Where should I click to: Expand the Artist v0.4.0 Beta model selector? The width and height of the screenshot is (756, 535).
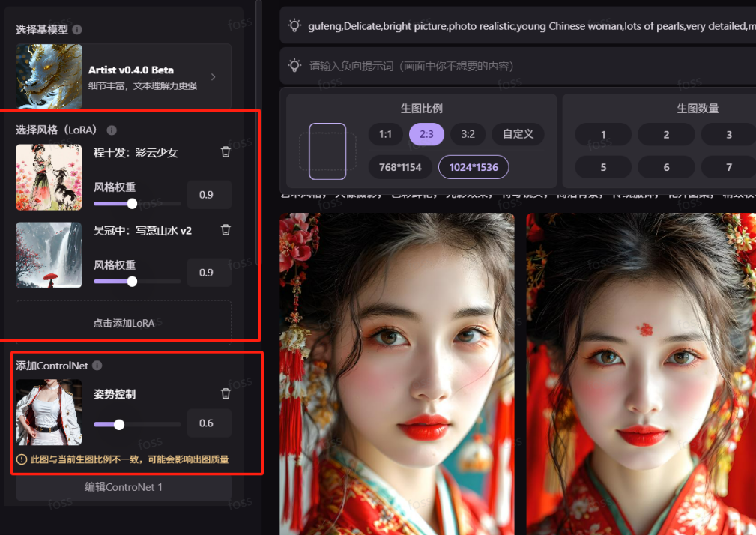(213, 76)
